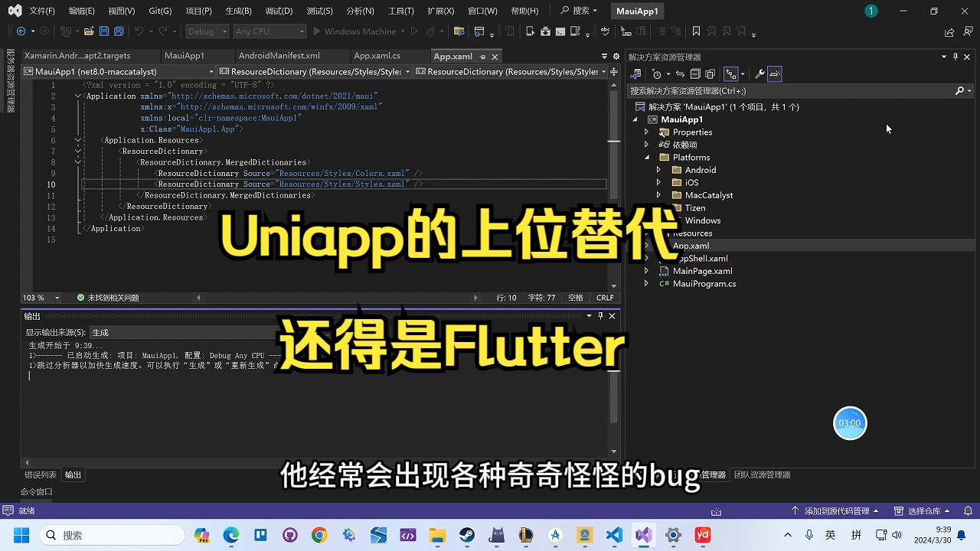Click the undo arrow icon

point(139,31)
